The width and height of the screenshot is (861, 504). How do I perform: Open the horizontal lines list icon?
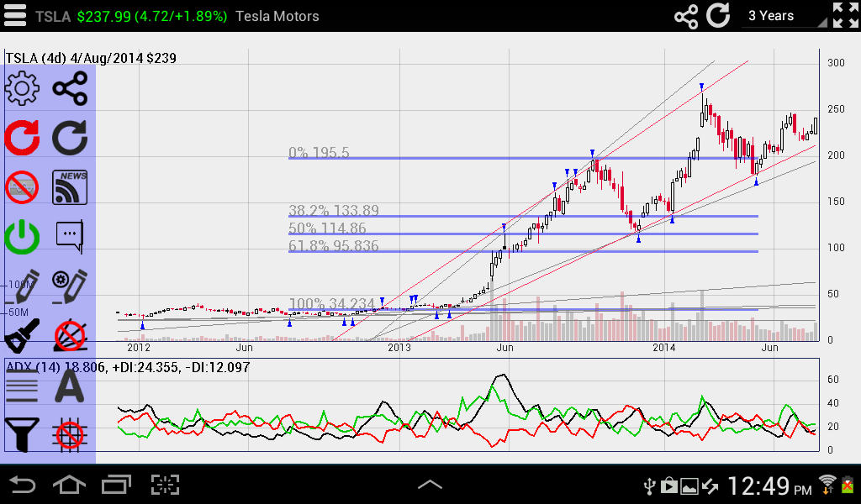pos(22,386)
